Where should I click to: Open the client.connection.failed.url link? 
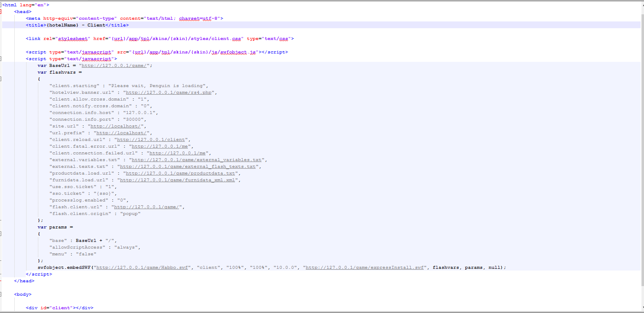point(177,153)
